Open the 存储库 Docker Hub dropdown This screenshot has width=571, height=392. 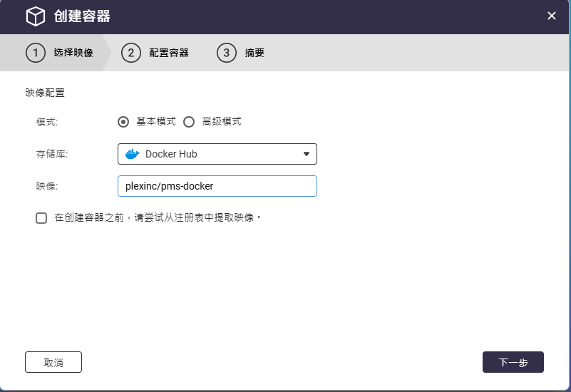[217, 154]
